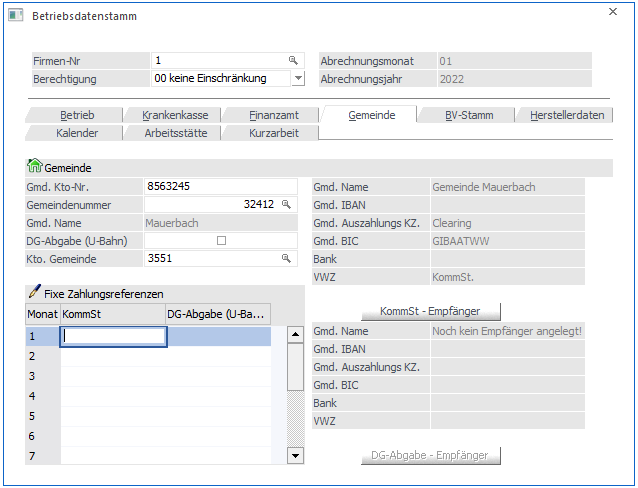Click the KommSt cell in month 1
The height and width of the screenshot is (488, 638).
113,337
